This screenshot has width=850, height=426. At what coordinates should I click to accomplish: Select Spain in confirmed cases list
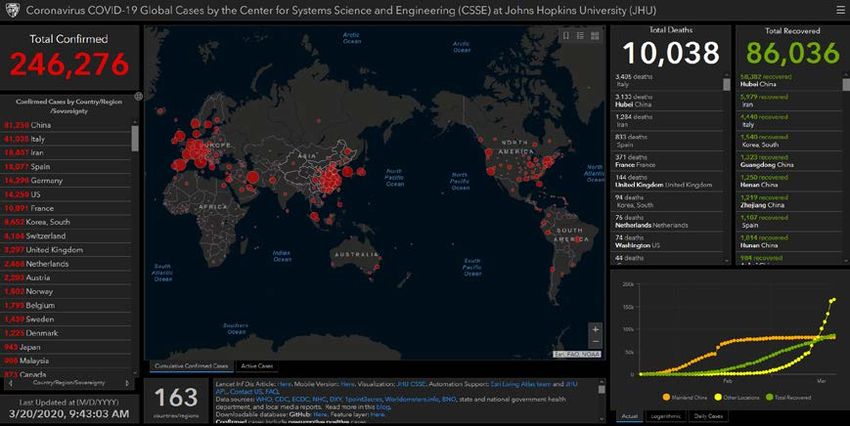point(66,166)
